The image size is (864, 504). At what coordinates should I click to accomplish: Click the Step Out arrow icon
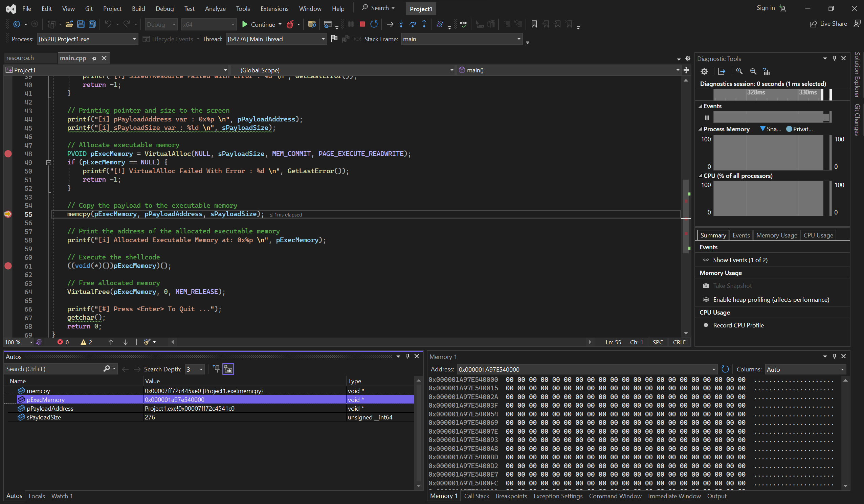tap(424, 24)
